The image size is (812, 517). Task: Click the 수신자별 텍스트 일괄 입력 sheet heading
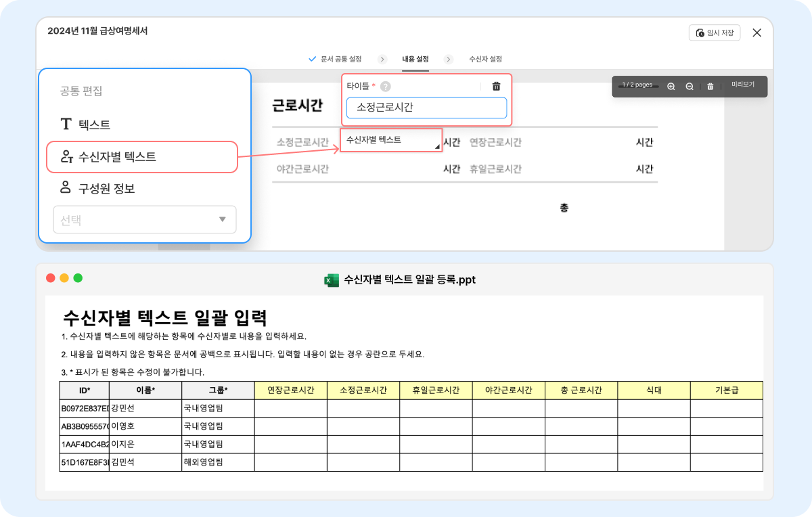pyautogui.click(x=165, y=317)
